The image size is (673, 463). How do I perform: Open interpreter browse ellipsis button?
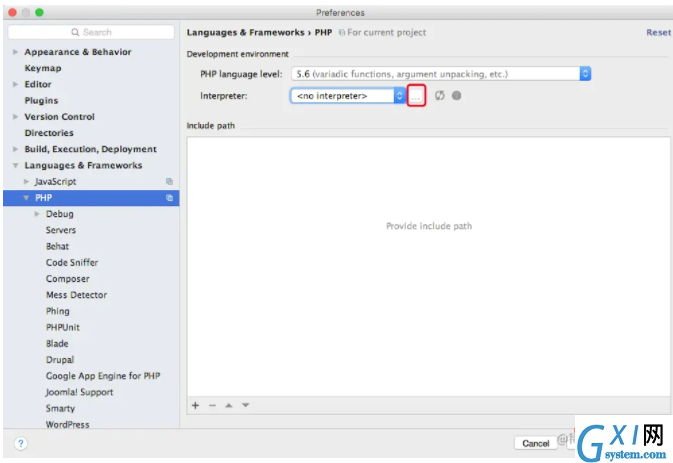point(416,96)
